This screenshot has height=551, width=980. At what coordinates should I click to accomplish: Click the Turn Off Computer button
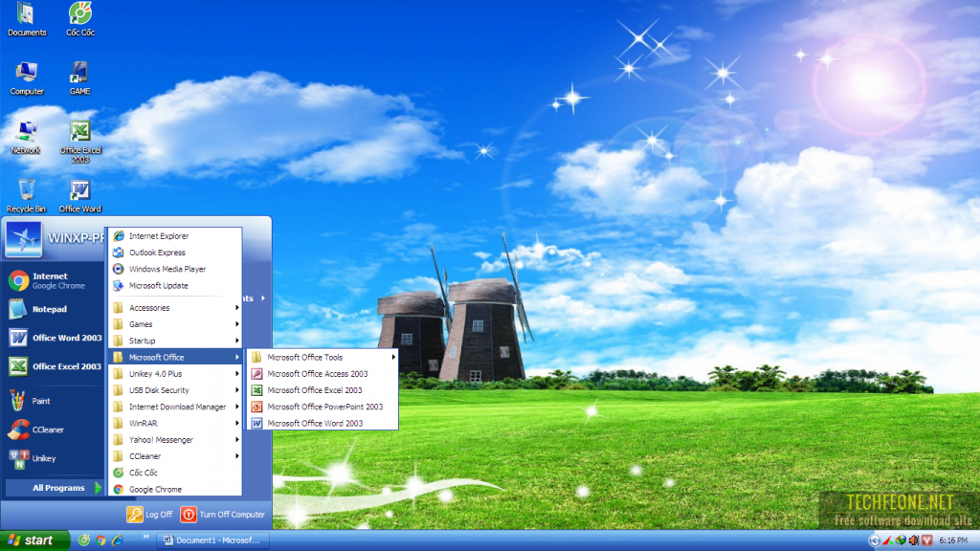(223, 515)
